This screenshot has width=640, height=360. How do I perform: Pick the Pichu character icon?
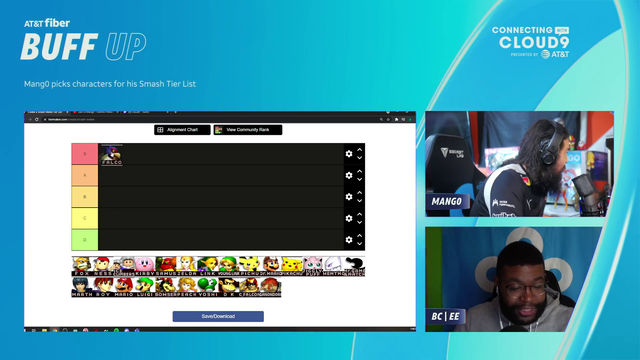(249, 266)
